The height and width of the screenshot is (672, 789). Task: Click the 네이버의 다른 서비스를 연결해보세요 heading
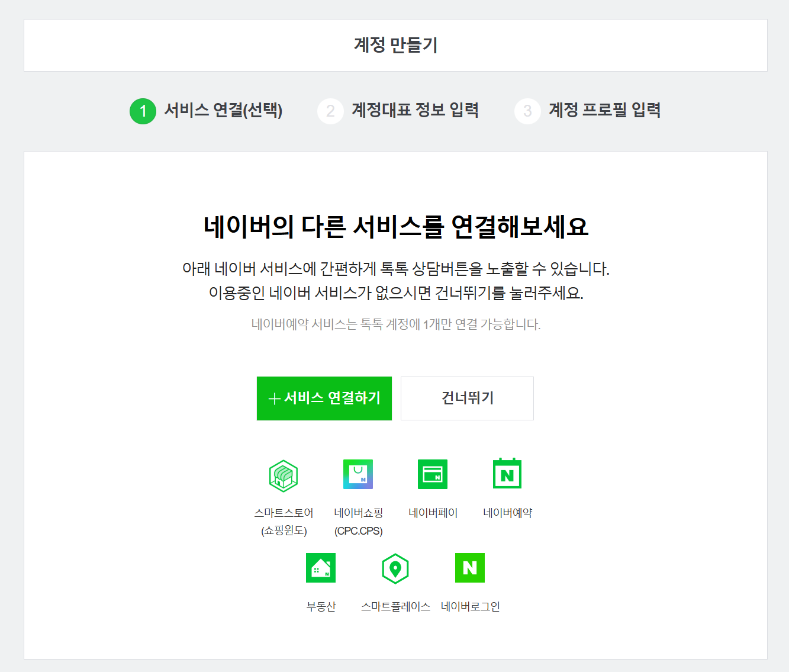[395, 226]
